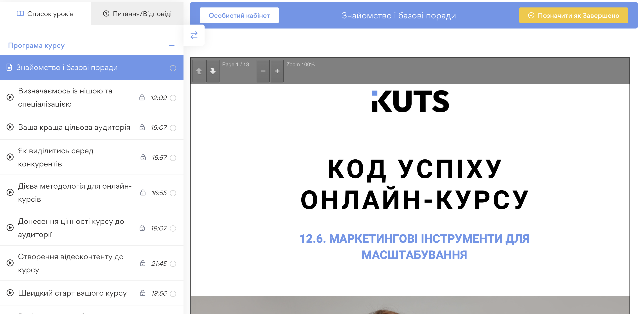644x314 pixels.
Task: Click the play icon beside 'Ваша краща цільова аудиторія'
Action: point(10,127)
